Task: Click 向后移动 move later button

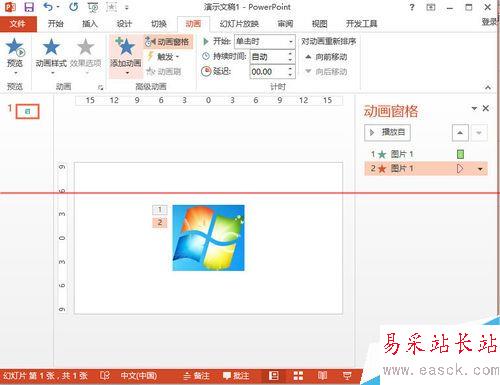Action: (326, 71)
